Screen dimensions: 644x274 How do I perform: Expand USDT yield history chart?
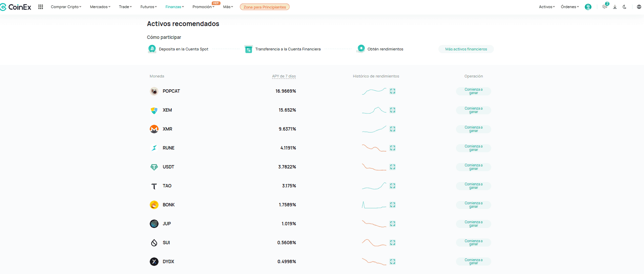pos(393,167)
